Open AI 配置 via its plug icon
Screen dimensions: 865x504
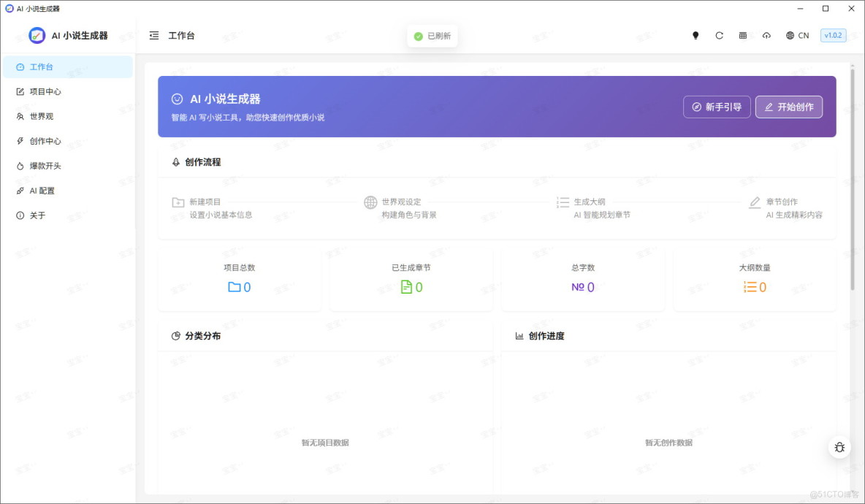pos(20,191)
